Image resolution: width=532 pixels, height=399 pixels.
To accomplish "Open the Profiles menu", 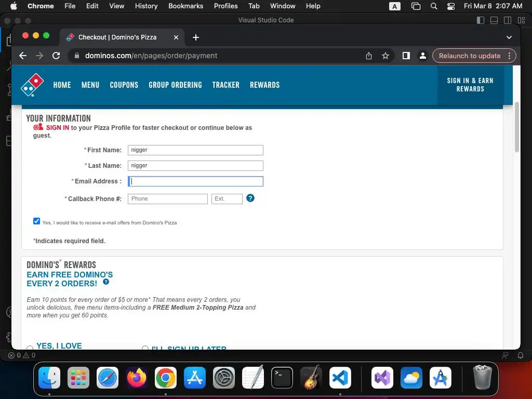I will [x=225, y=6].
